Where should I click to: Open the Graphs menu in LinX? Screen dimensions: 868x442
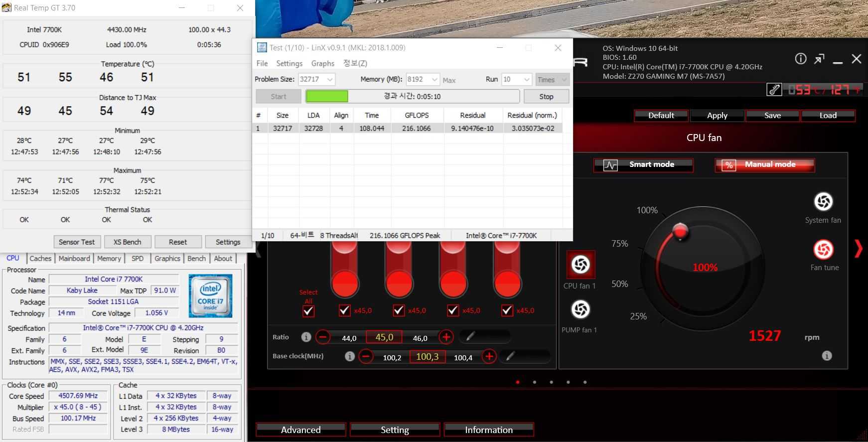click(322, 63)
